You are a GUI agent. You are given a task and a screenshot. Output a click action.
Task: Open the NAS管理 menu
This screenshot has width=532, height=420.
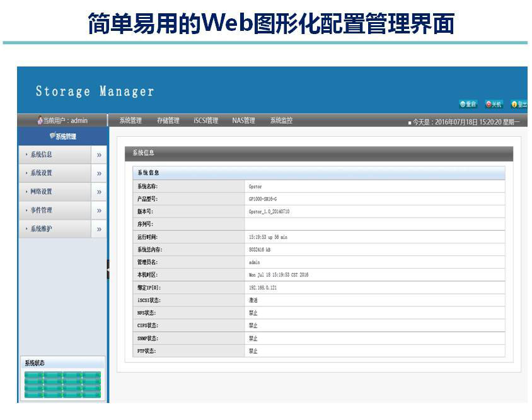243,120
